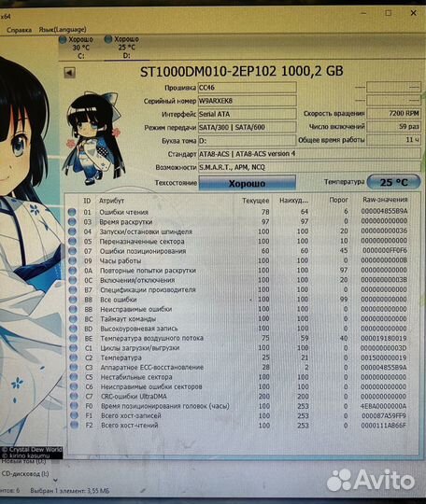Click the status icon for Аппаратное ECC-восстановление
Viewport: 426px width, 504px height.
pos(74,367)
